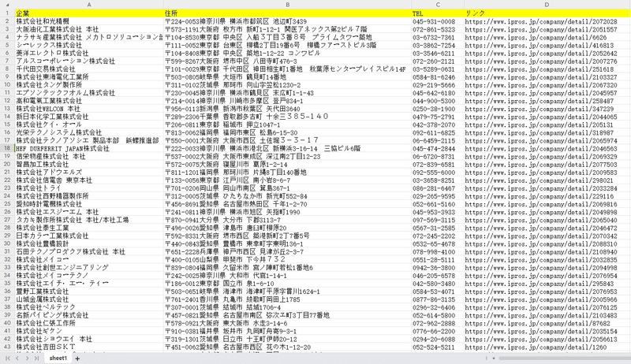This screenshot has width=631, height=364.
Task: Add a new sheet with the plus icon
Action: [x=77, y=358]
